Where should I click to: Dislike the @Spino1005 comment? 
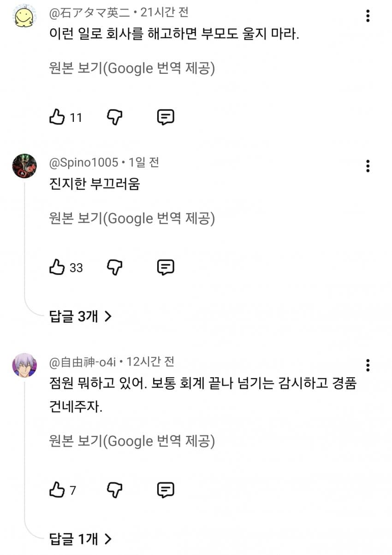click(115, 267)
